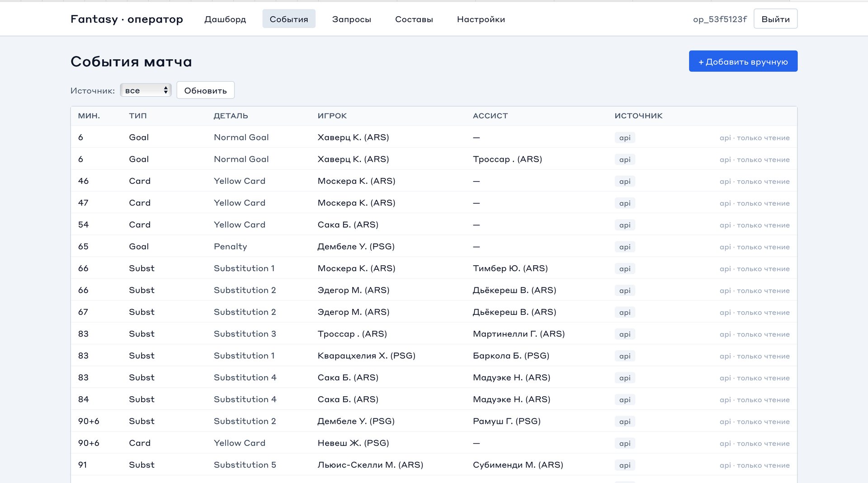Click the ИГРОК column header
The image size is (868, 483).
[x=332, y=116]
